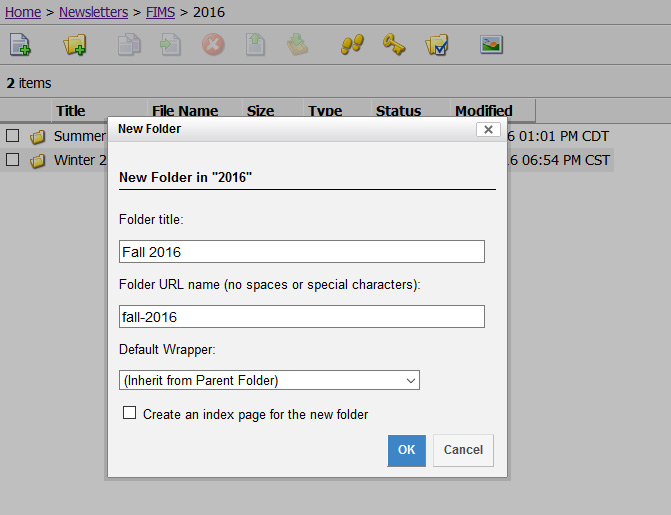Click the folder with checkmark icon

[436, 45]
